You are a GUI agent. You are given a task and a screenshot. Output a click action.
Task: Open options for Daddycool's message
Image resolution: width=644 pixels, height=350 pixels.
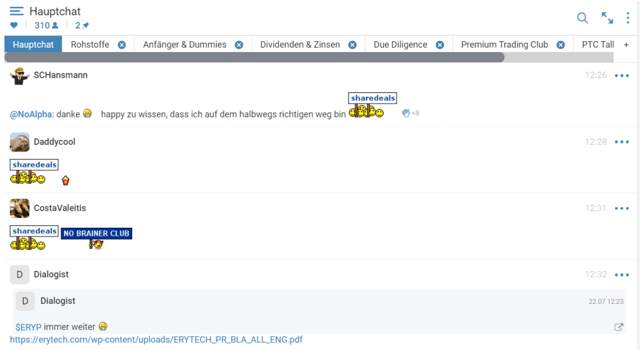[x=621, y=142]
